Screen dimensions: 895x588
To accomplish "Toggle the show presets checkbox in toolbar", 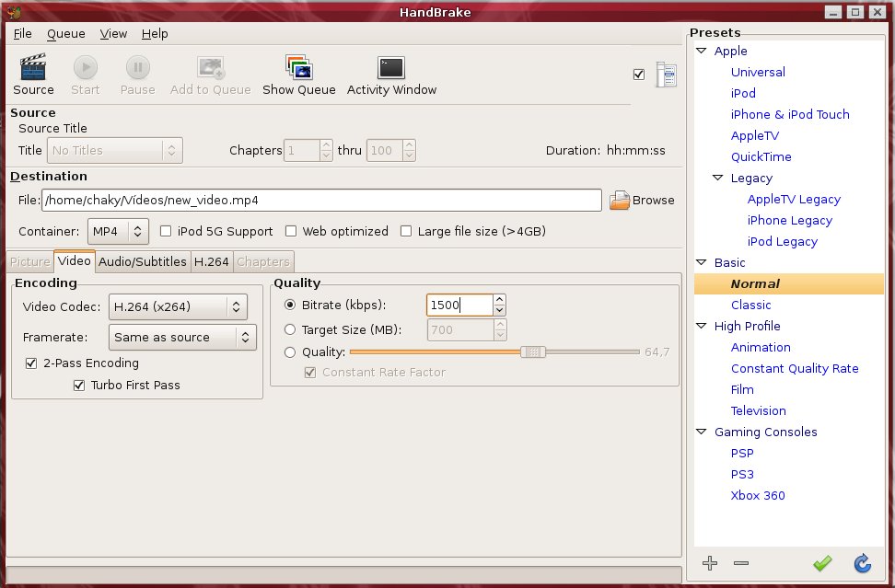I will 639,75.
